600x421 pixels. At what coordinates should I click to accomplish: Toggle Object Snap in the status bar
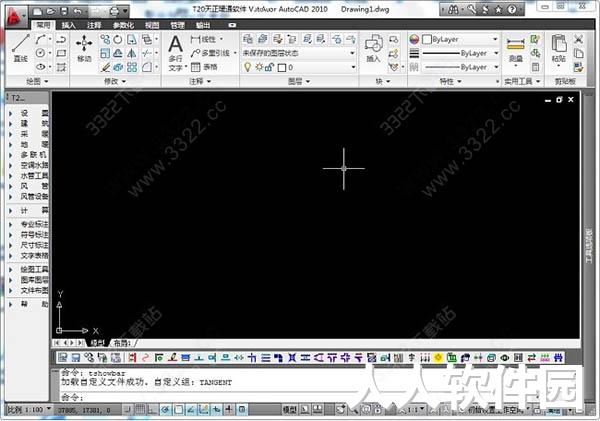[178, 410]
